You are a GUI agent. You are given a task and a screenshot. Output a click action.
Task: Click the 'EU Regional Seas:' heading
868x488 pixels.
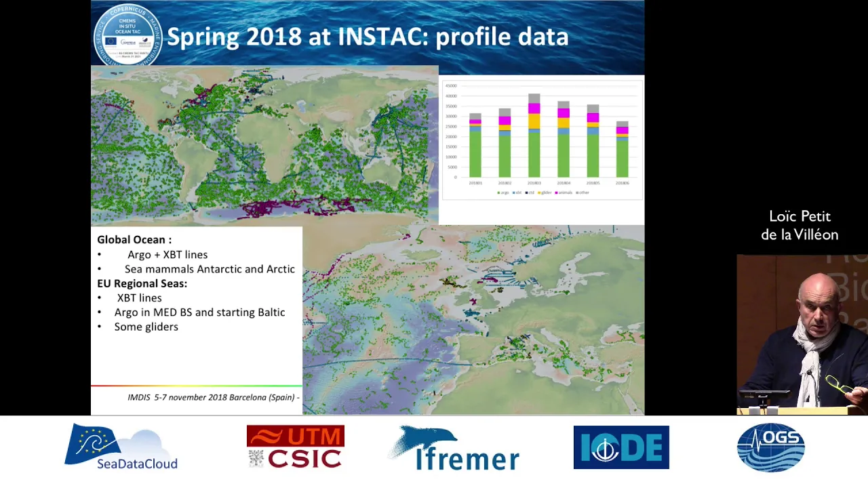pos(142,283)
